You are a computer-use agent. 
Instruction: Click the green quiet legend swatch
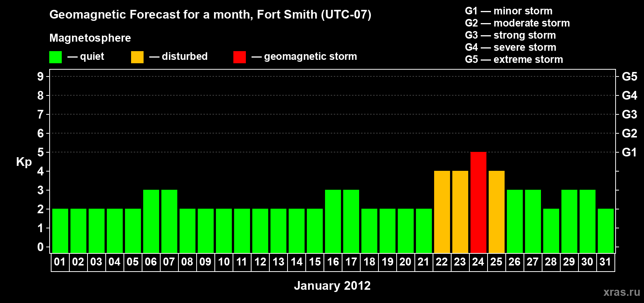(55, 57)
